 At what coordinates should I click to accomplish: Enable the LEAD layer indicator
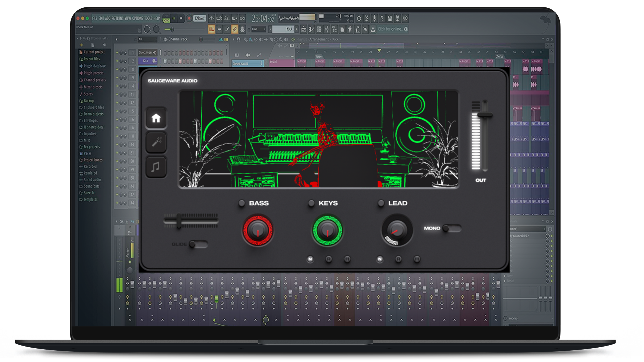pyautogui.click(x=381, y=203)
